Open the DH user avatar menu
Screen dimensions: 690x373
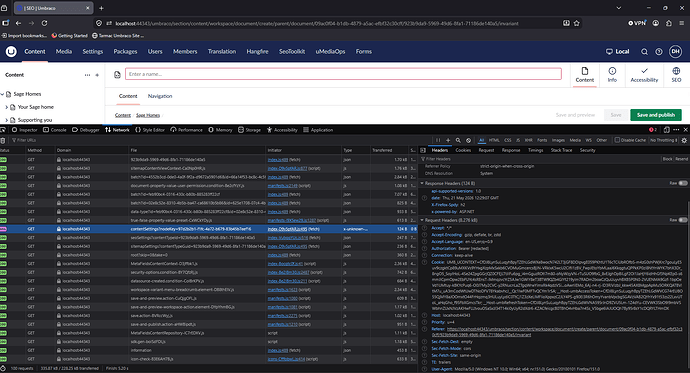tap(675, 51)
